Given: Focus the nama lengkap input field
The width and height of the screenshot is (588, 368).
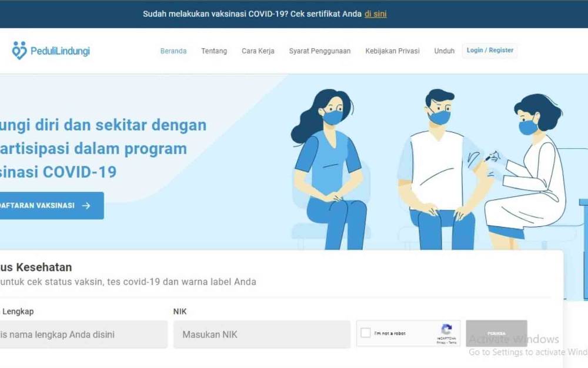Looking at the screenshot, I should click(x=83, y=334).
